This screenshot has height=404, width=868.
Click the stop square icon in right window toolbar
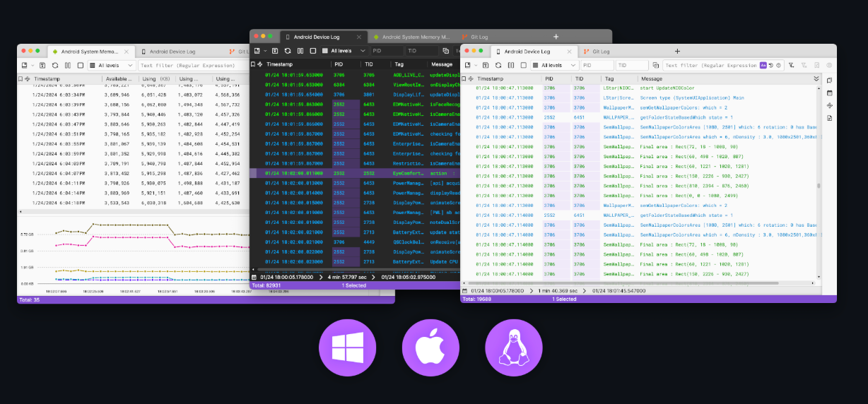click(522, 65)
